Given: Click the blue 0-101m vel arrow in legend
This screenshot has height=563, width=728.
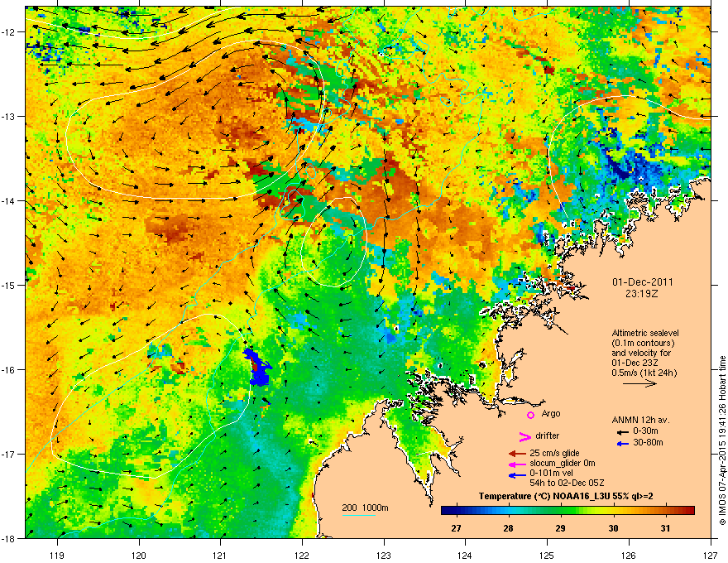Looking at the screenshot, I should 518,474.
